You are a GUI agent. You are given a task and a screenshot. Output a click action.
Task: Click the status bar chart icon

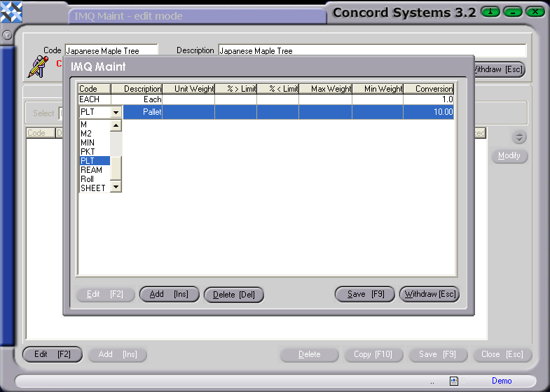[454, 381]
